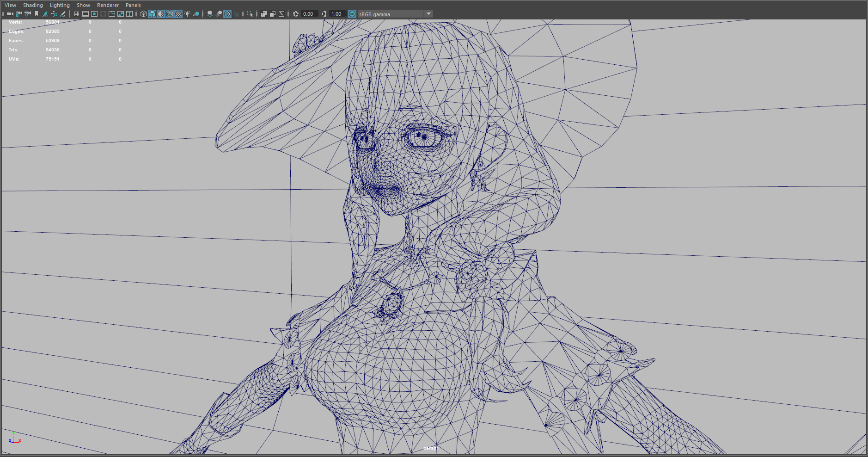Click the Edges: HUD label
The image size is (868, 457).
[x=16, y=31]
